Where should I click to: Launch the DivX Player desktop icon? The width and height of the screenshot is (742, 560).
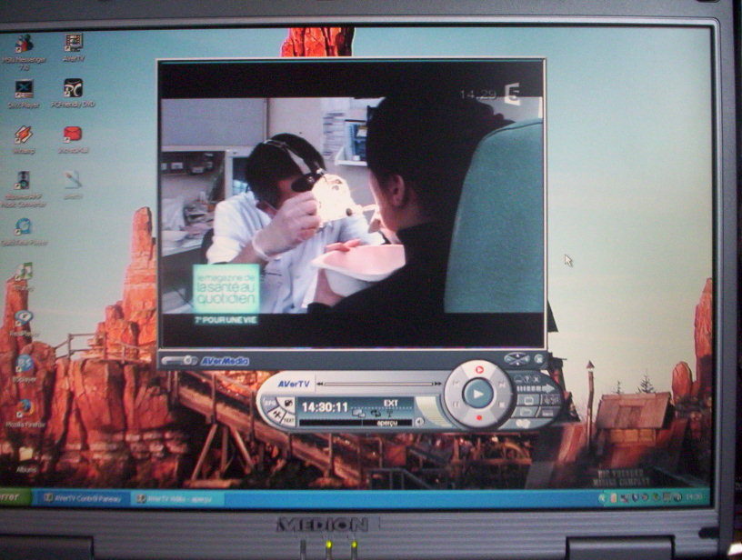pyautogui.click(x=24, y=93)
